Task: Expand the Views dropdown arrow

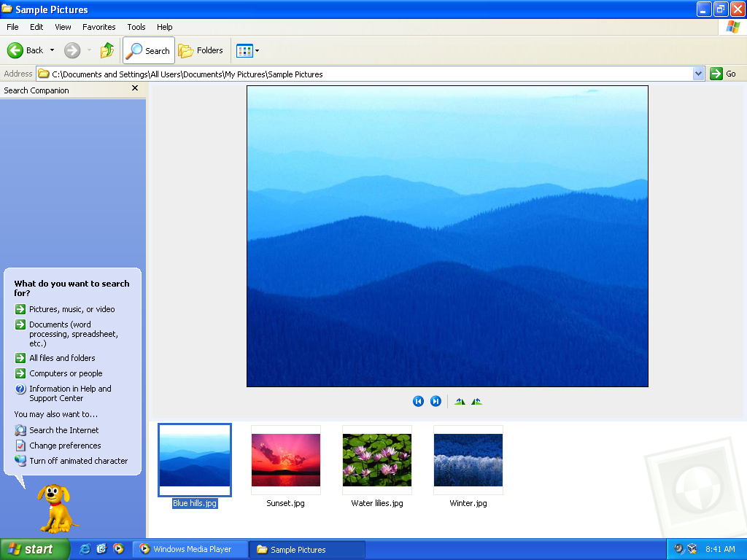Action: point(258,50)
